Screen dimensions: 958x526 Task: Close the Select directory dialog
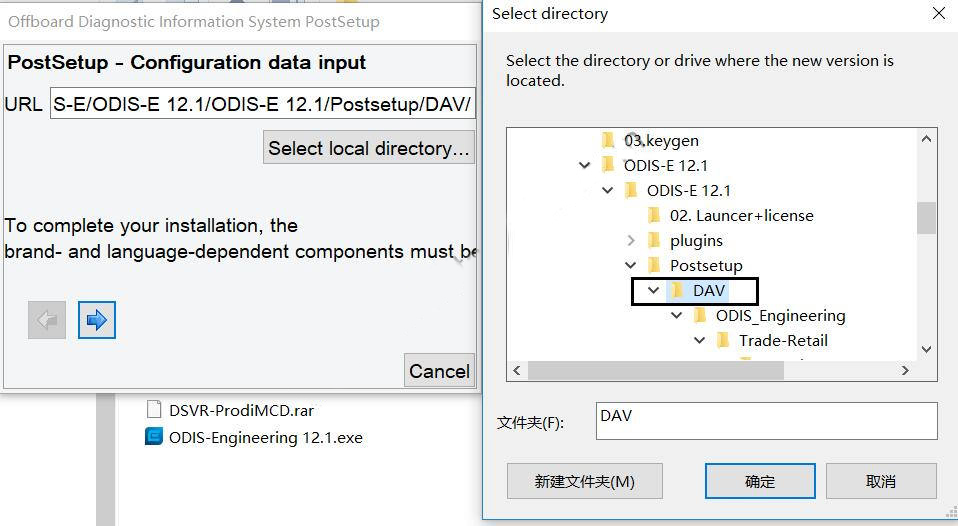click(x=938, y=14)
